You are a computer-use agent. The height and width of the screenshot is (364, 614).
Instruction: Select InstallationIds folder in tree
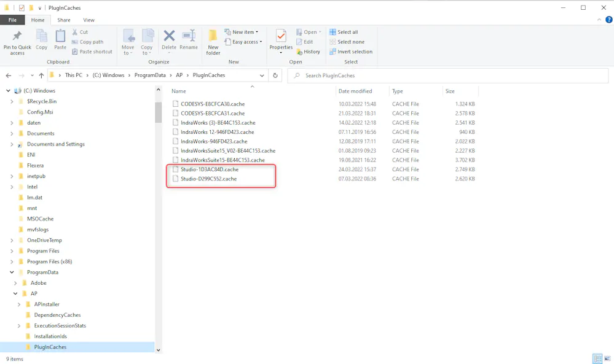[x=50, y=336]
